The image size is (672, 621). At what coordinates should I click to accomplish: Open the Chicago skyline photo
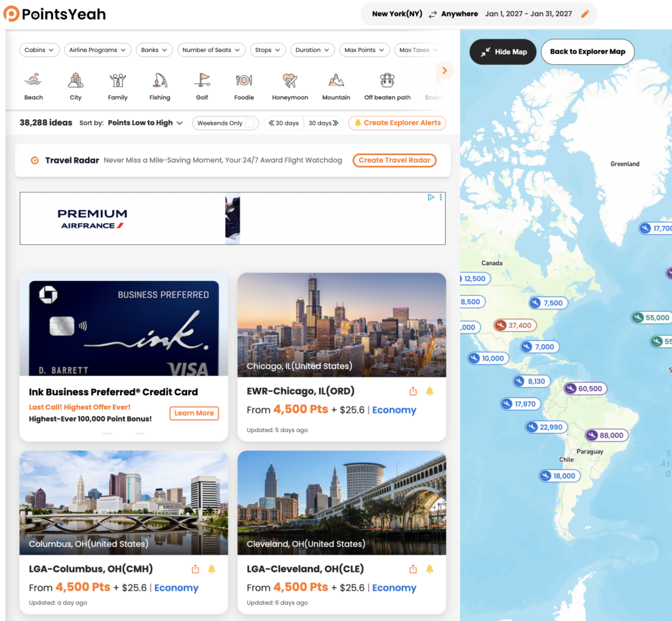[x=341, y=325]
